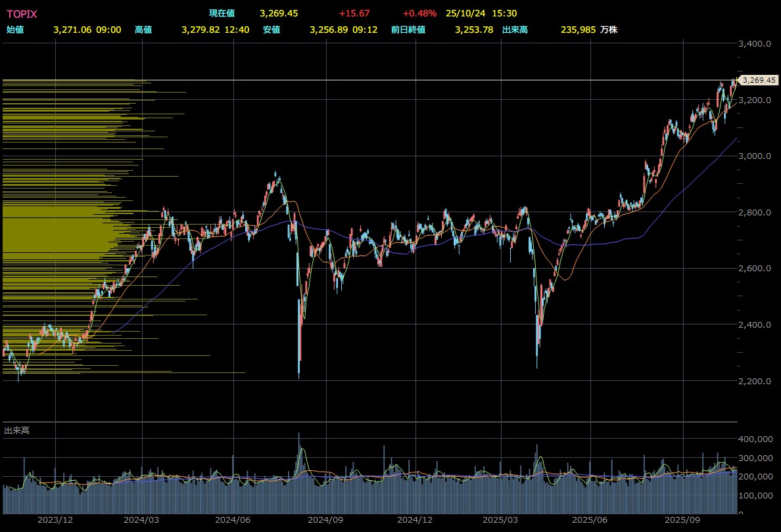Click the 400,000 volume axis label

(x=756, y=439)
